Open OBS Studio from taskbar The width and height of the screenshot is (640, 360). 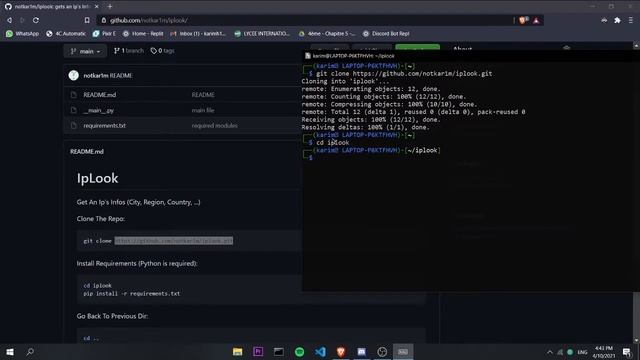pos(382,351)
